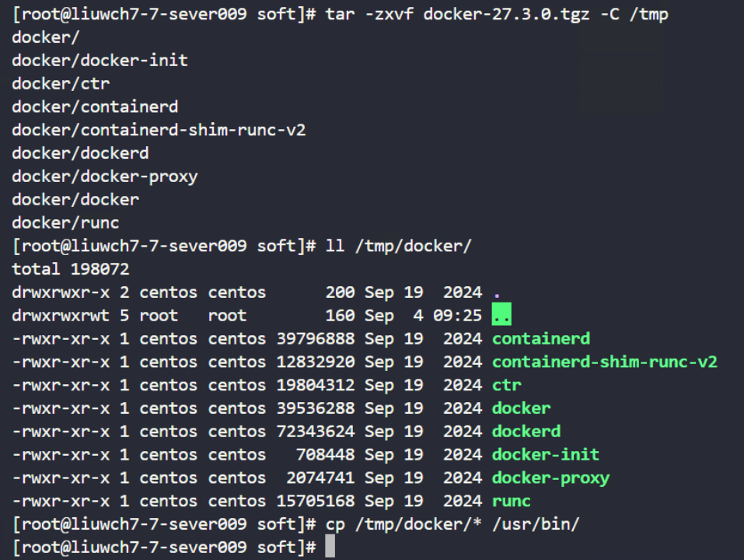Image resolution: width=744 pixels, height=560 pixels.
Task: Click the drwxrwxrwt permissions string
Action: [61, 315]
